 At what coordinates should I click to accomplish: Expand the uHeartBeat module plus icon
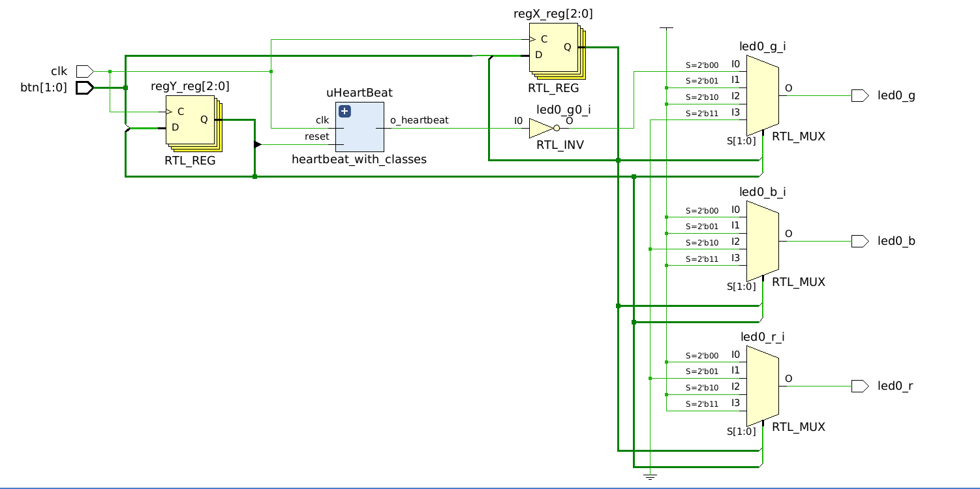tap(345, 111)
